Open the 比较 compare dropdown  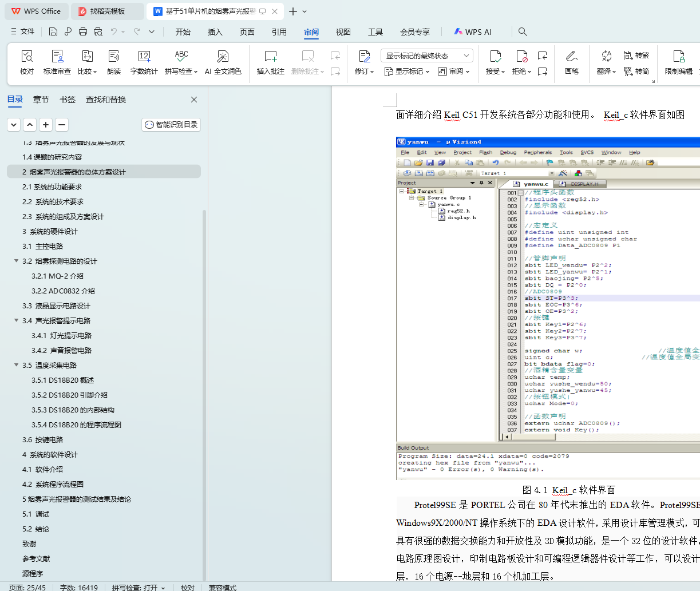(88, 72)
